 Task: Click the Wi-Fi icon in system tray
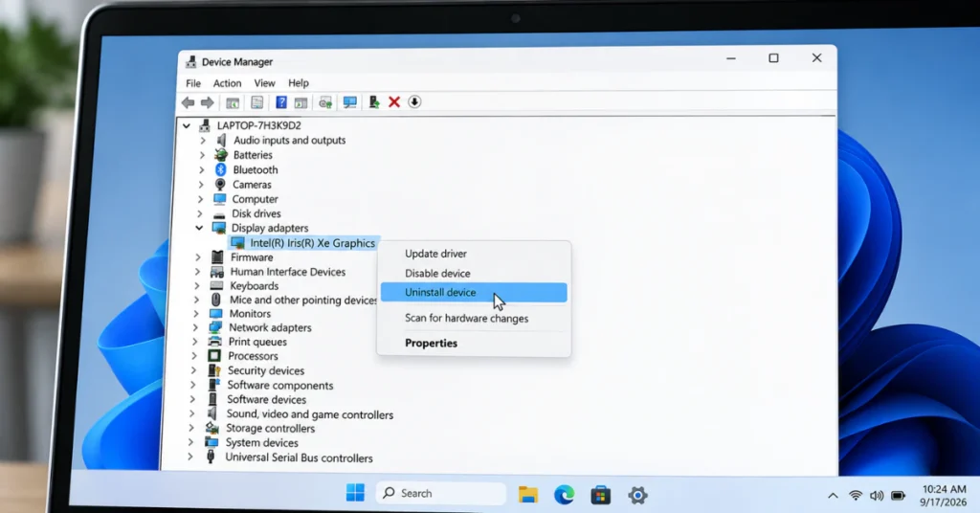[x=856, y=496]
